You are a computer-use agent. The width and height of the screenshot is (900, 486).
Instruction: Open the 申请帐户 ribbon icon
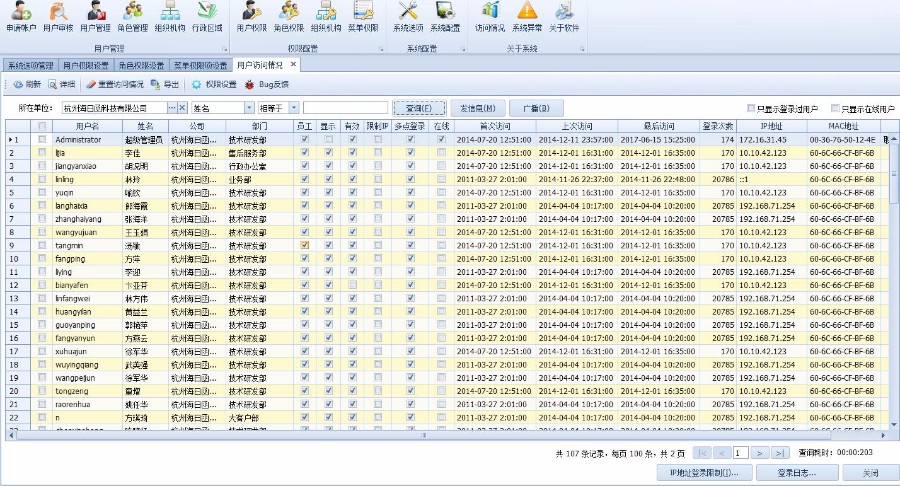pyautogui.click(x=21, y=17)
